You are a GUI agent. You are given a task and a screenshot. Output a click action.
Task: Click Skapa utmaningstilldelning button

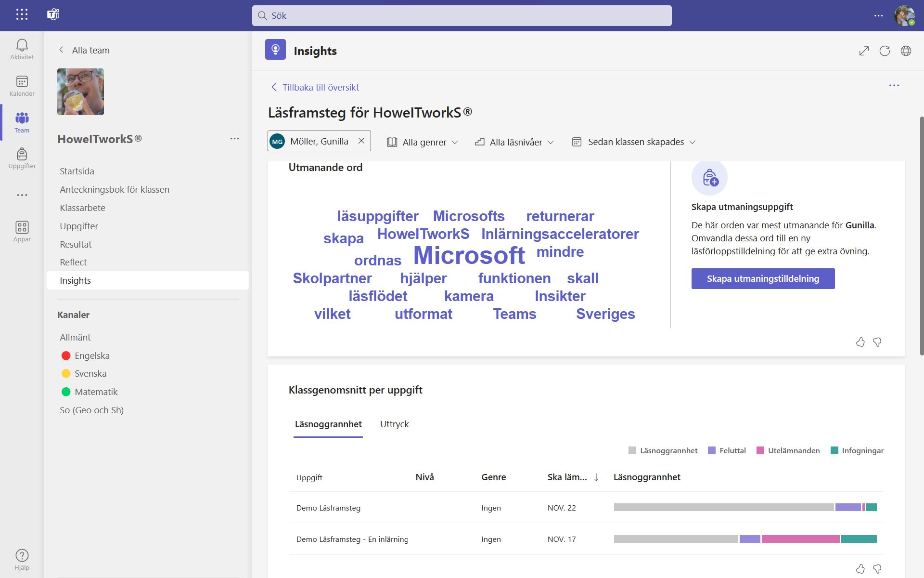[763, 278]
